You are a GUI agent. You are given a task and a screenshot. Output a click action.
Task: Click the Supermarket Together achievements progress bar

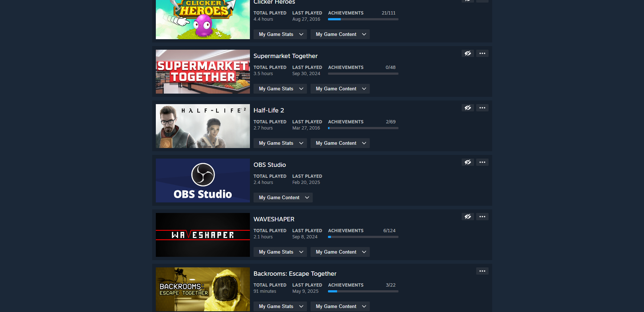click(x=363, y=74)
